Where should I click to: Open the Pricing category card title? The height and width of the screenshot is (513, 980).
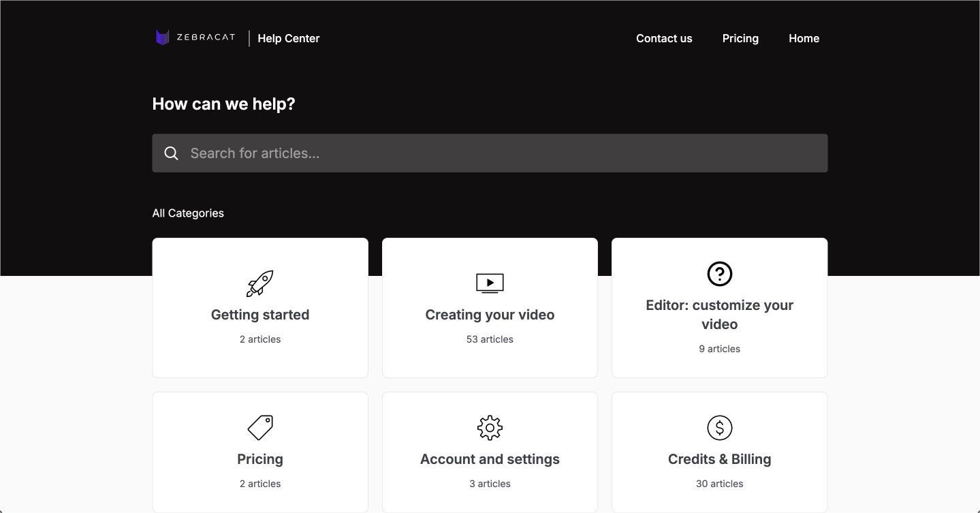pyautogui.click(x=260, y=459)
